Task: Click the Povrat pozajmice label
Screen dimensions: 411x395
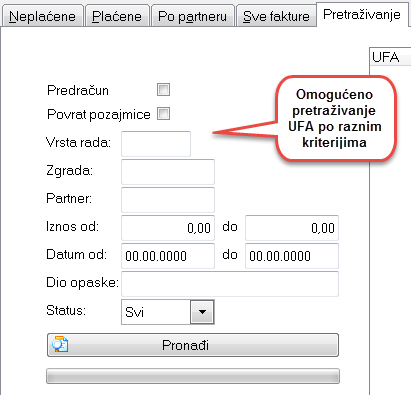Action: click(x=99, y=114)
